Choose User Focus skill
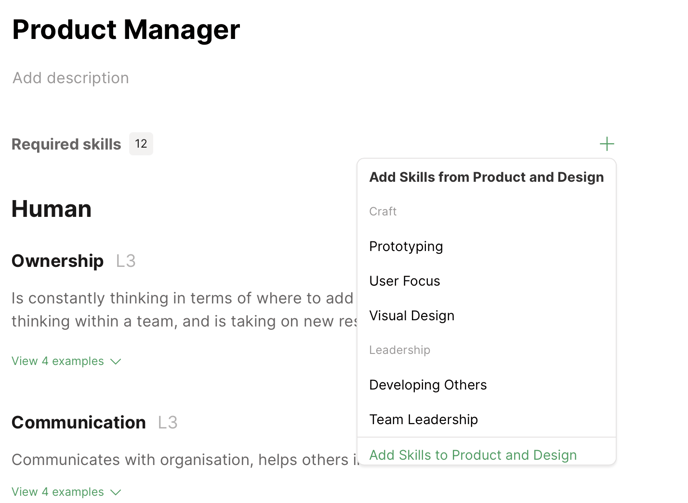 (x=404, y=281)
